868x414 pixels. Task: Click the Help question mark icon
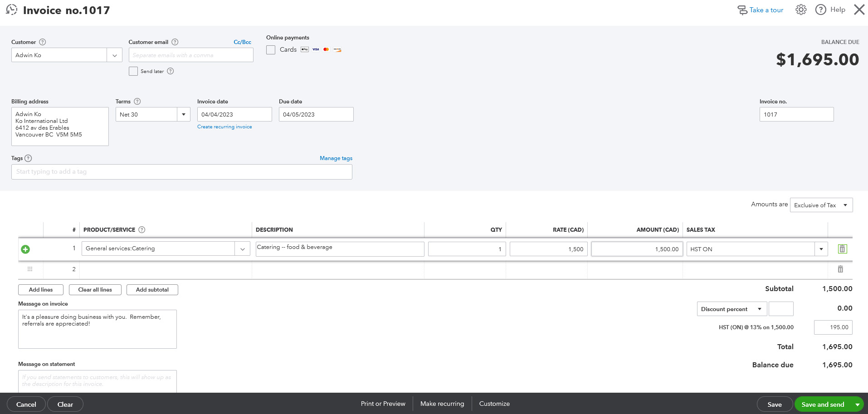(x=820, y=10)
